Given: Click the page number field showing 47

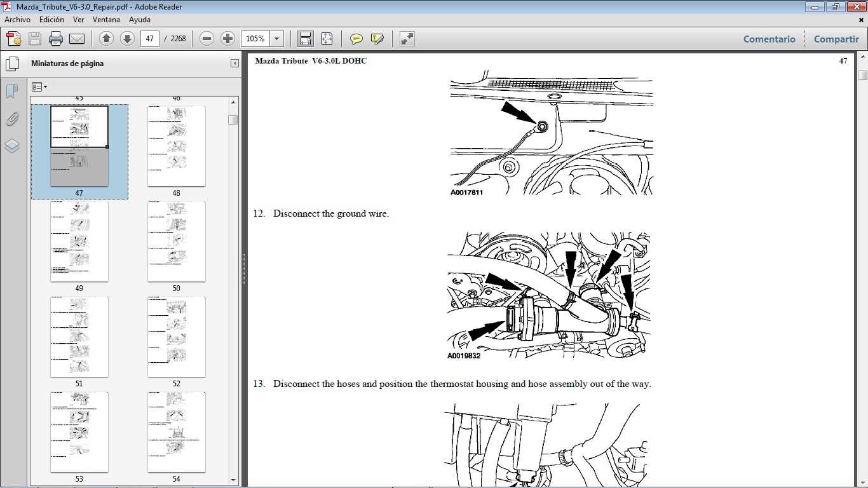Looking at the screenshot, I should 149,39.
